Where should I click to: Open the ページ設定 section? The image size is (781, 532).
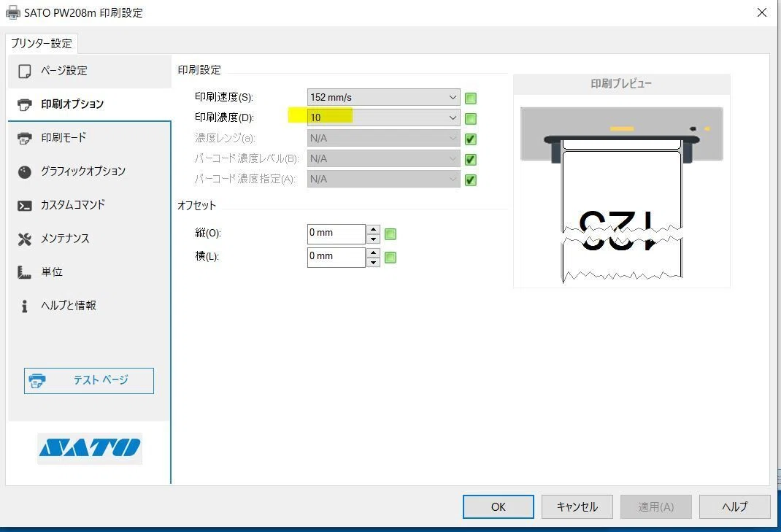(90, 72)
